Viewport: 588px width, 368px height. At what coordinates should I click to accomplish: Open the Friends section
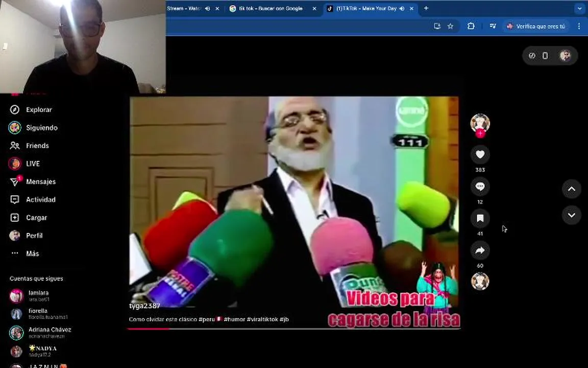coord(29,146)
